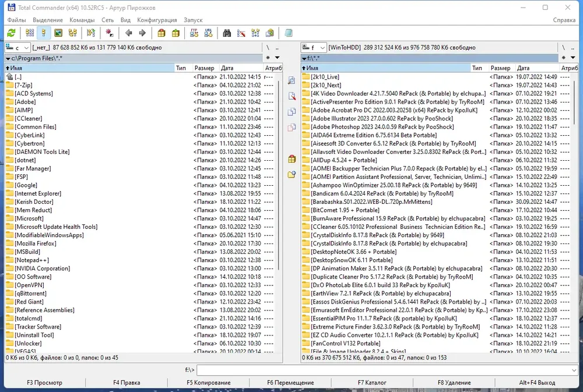Open left panel drive c dropdown
This screenshot has width=583, height=392.
(17, 48)
